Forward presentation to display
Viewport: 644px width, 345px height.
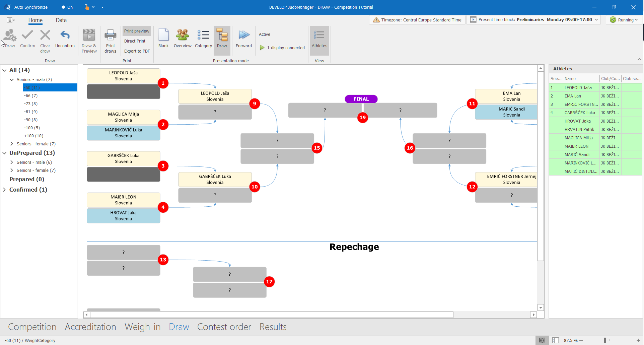(x=244, y=39)
